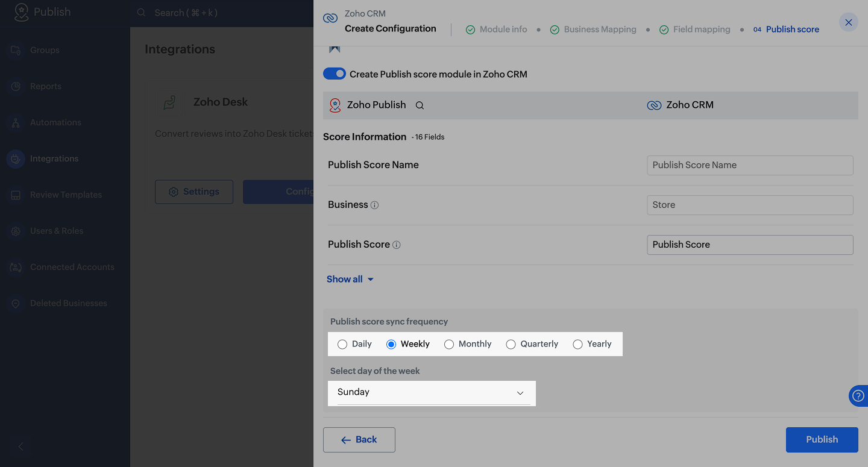Click the Integrations page heading
Screen dimensions: 868x467
pos(180,49)
